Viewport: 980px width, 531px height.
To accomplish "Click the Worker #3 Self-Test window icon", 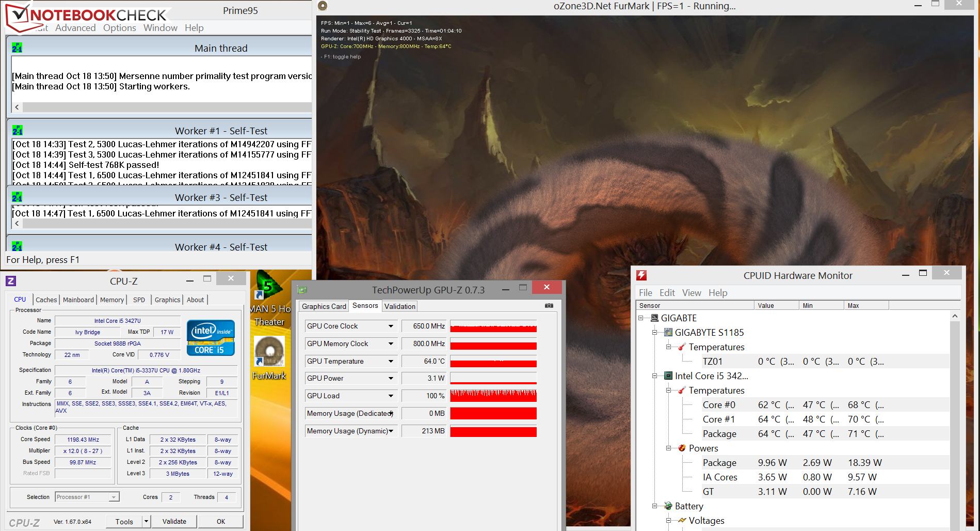I will pyautogui.click(x=17, y=197).
